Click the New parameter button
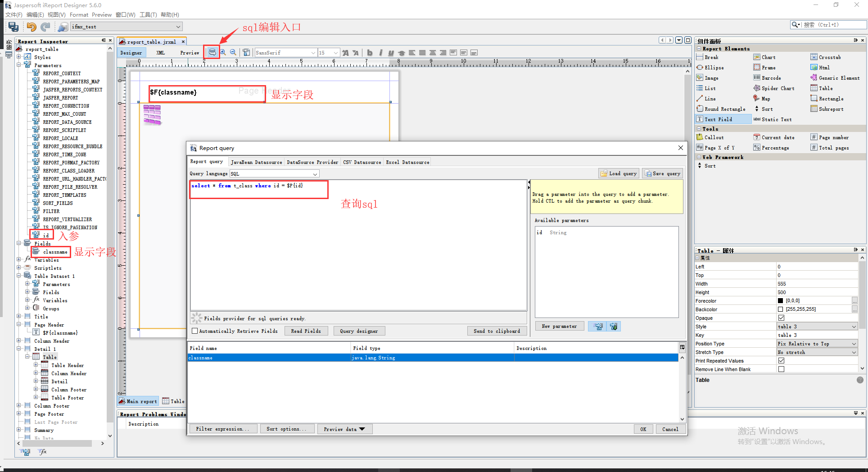868x472 pixels. coord(559,326)
